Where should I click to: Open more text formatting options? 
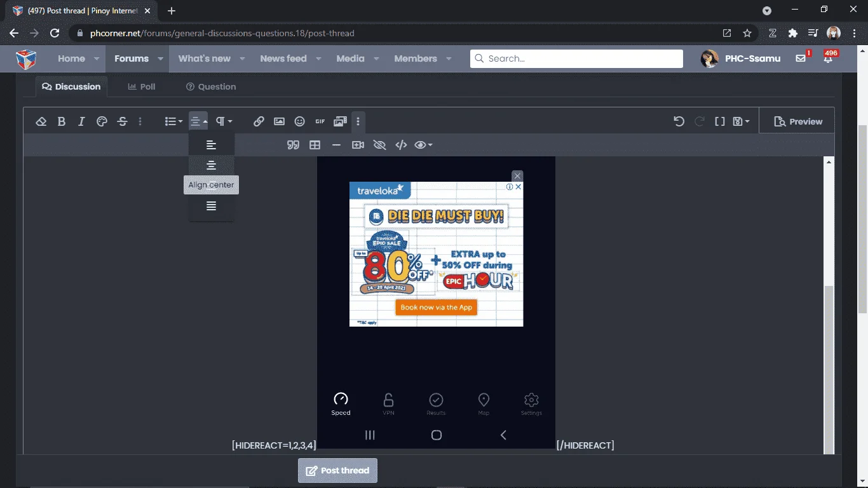[140, 121]
